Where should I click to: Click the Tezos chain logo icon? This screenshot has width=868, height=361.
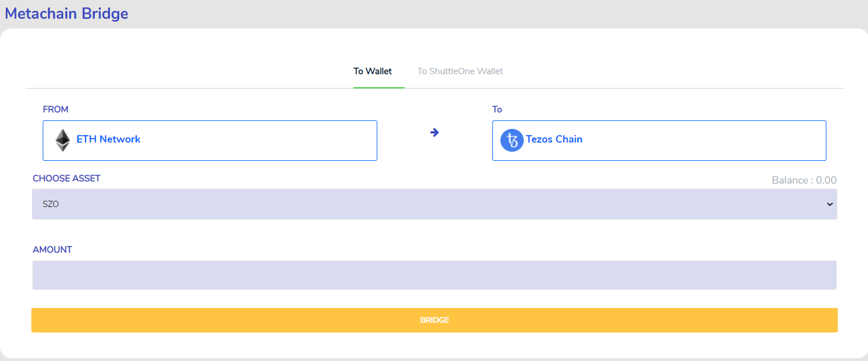(x=512, y=140)
